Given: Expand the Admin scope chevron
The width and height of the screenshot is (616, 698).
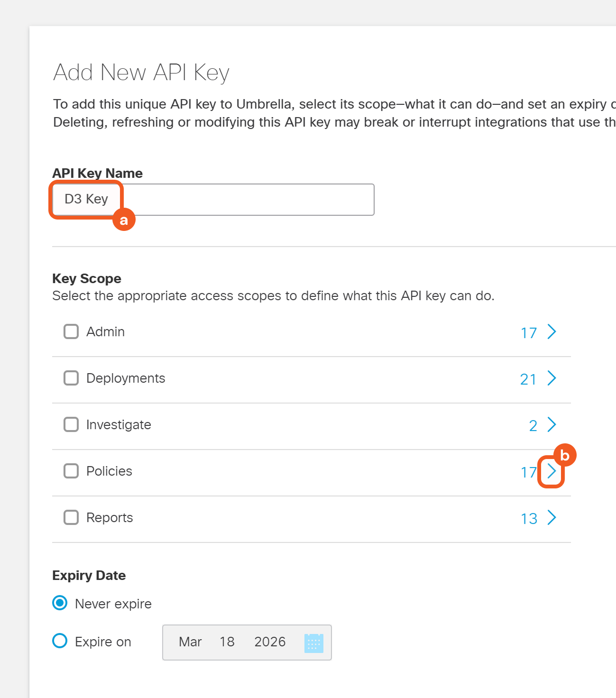Looking at the screenshot, I should coord(552,332).
